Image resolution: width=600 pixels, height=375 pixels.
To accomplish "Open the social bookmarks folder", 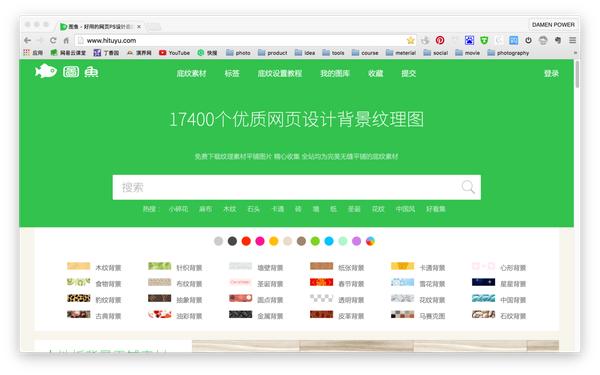I will (435, 53).
